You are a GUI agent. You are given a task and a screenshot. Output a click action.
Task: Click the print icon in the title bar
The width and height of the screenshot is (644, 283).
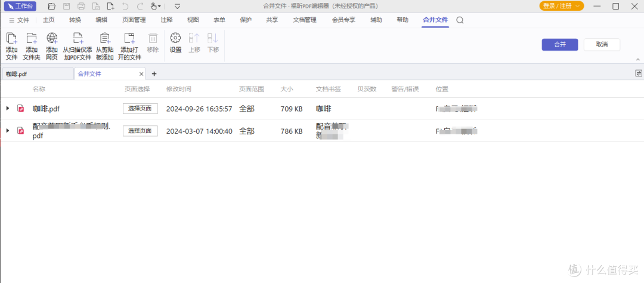81,6
